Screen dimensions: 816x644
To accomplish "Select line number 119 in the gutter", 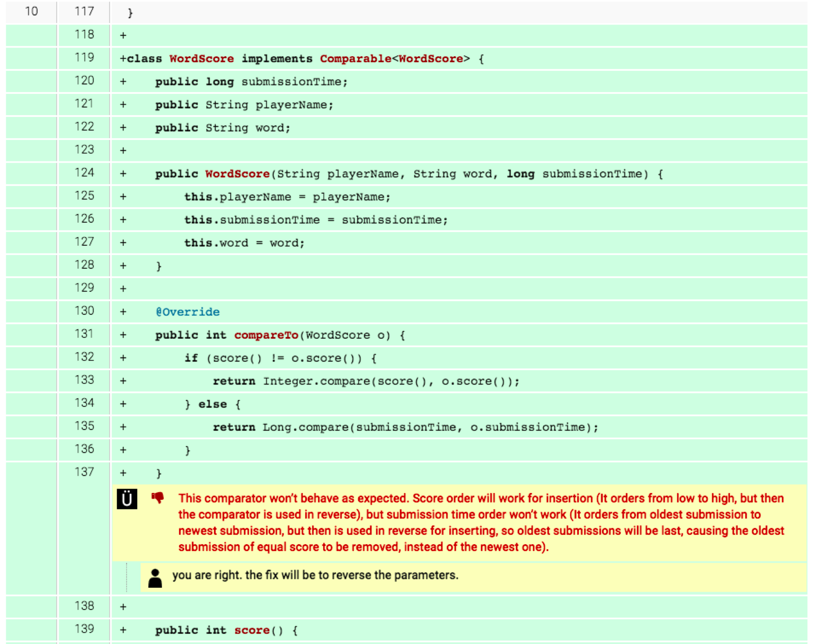I will pyautogui.click(x=84, y=58).
